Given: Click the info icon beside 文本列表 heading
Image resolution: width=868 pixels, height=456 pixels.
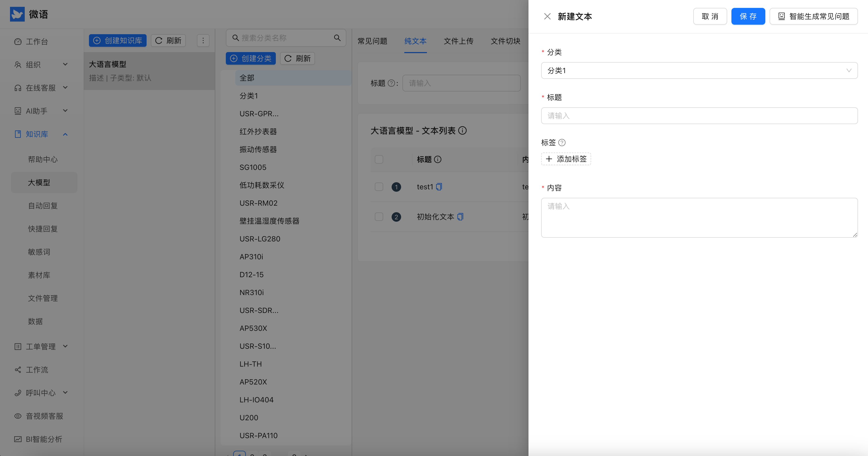Looking at the screenshot, I should (463, 131).
